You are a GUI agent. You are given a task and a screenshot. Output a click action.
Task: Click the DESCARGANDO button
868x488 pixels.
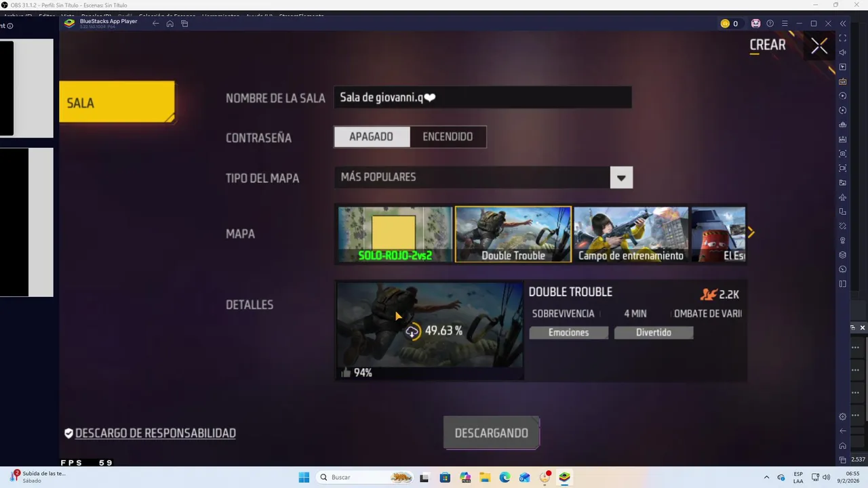pyautogui.click(x=492, y=433)
